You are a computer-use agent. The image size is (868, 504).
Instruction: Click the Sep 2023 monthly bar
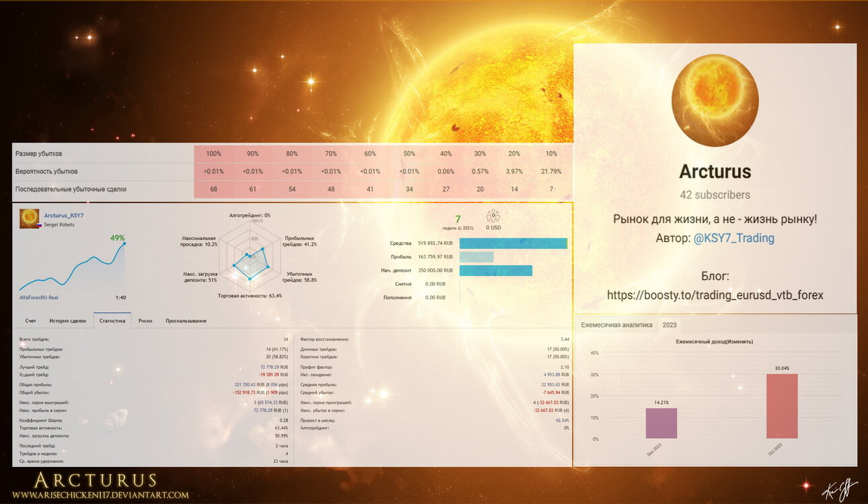[661, 423]
